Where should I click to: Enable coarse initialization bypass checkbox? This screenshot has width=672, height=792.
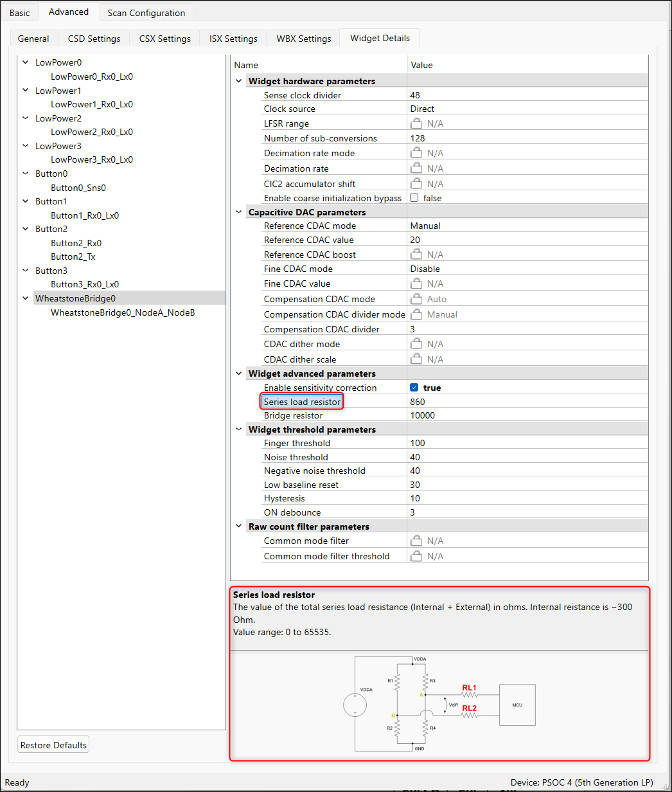(x=414, y=198)
